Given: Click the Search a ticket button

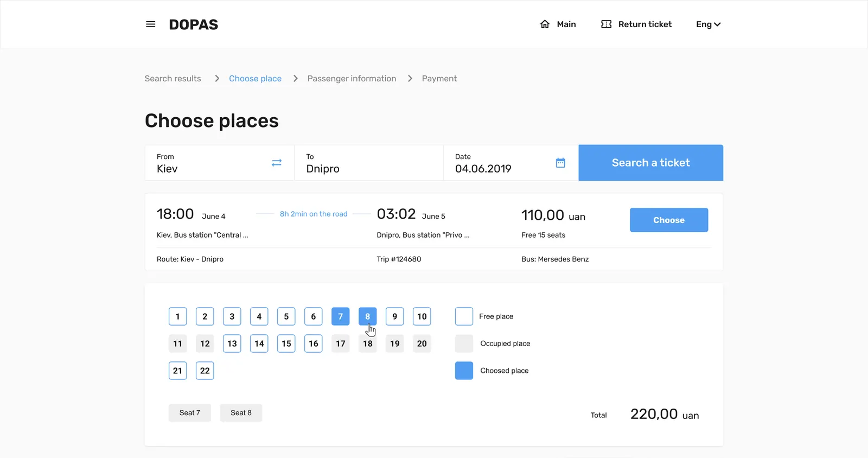Looking at the screenshot, I should tap(651, 163).
